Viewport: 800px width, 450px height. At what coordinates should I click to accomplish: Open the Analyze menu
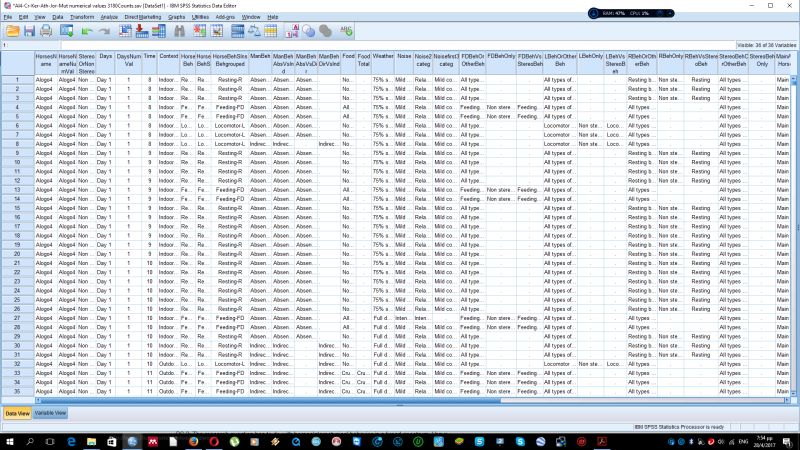[x=109, y=17]
